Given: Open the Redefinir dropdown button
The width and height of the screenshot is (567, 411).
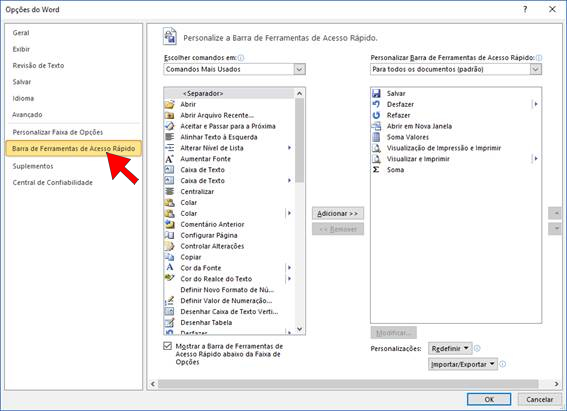Looking at the screenshot, I should [450, 348].
